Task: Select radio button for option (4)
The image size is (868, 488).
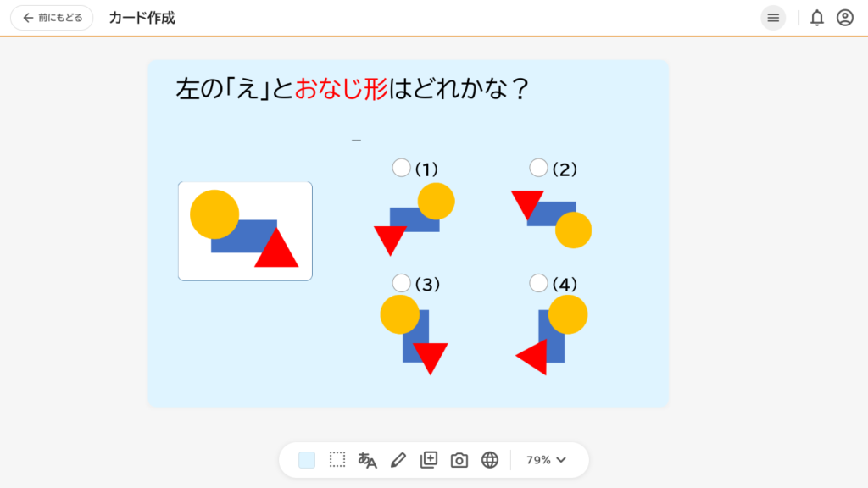Action: coord(538,283)
